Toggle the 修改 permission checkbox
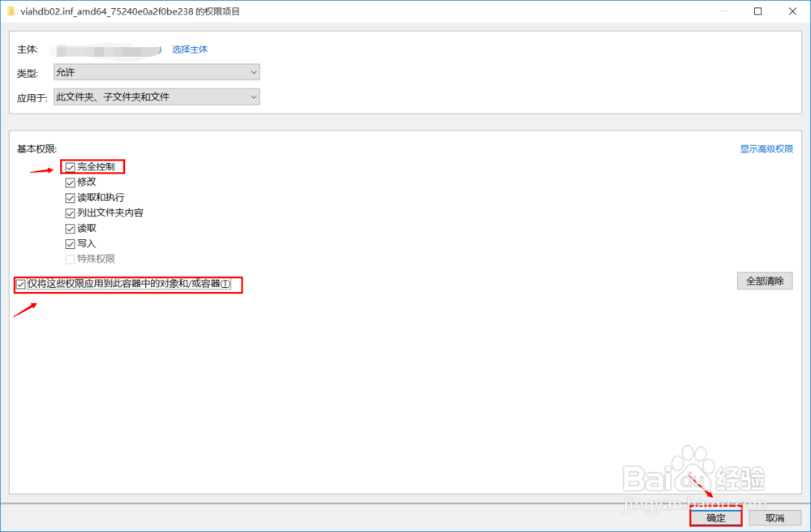The width and height of the screenshot is (811, 532). [70, 182]
